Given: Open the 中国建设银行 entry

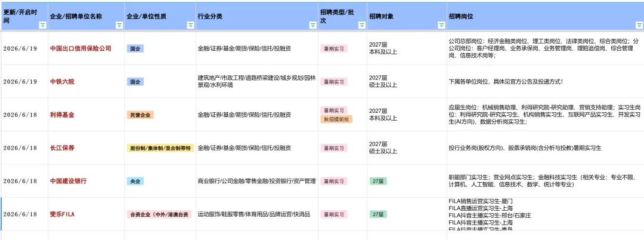Looking at the screenshot, I should 68,181.
